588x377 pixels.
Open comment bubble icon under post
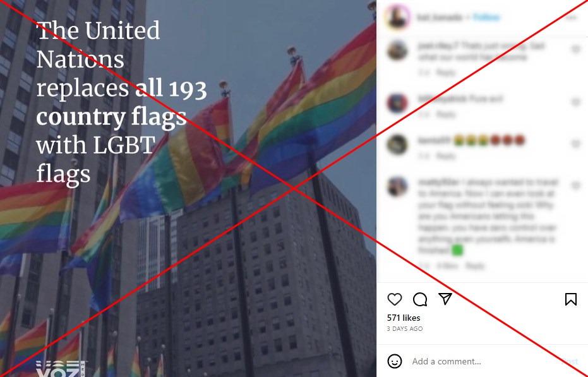pos(419,299)
